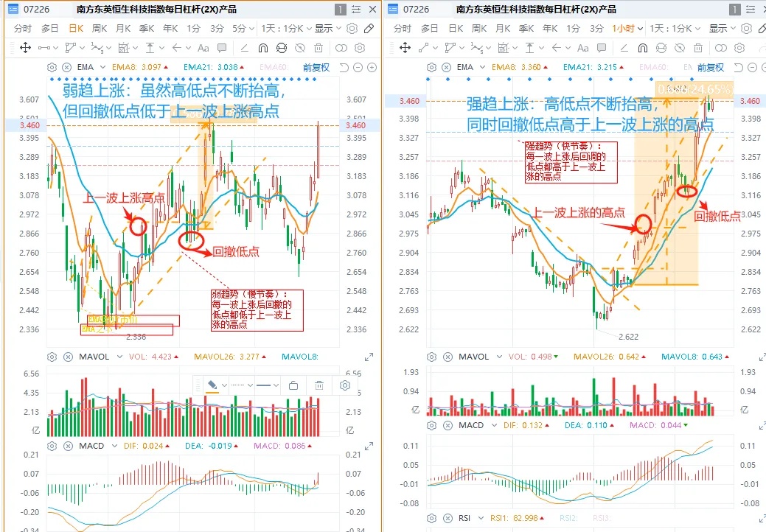Click gear icon in floating drawing toolbar
This screenshot has width=766, height=532.
pyautogui.click(x=345, y=385)
